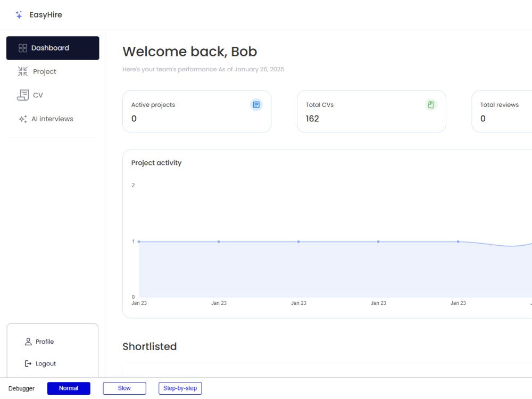This screenshot has height=399, width=532.
Task: Click the AI interviews sparkle icon
Action: pos(23,119)
